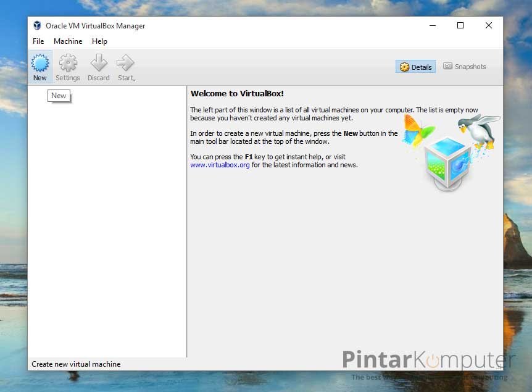532x392 pixels.
Task: Switch to the Snapshots view
Action: (465, 67)
